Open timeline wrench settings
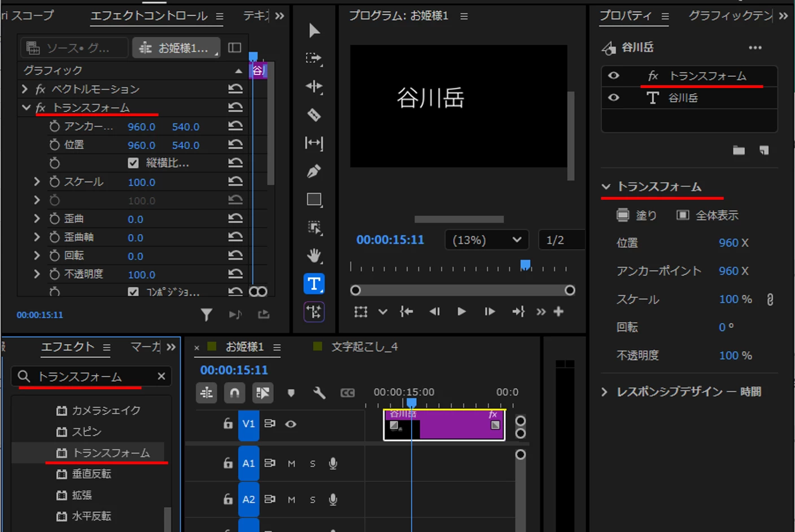Image resolution: width=795 pixels, height=532 pixels. (319, 393)
